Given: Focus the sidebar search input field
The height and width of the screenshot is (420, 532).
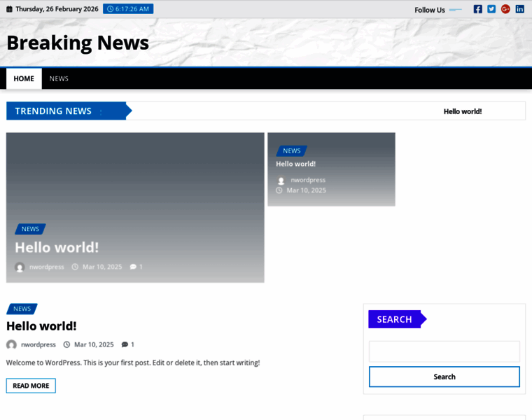Looking at the screenshot, I should [x=444, y=351].
